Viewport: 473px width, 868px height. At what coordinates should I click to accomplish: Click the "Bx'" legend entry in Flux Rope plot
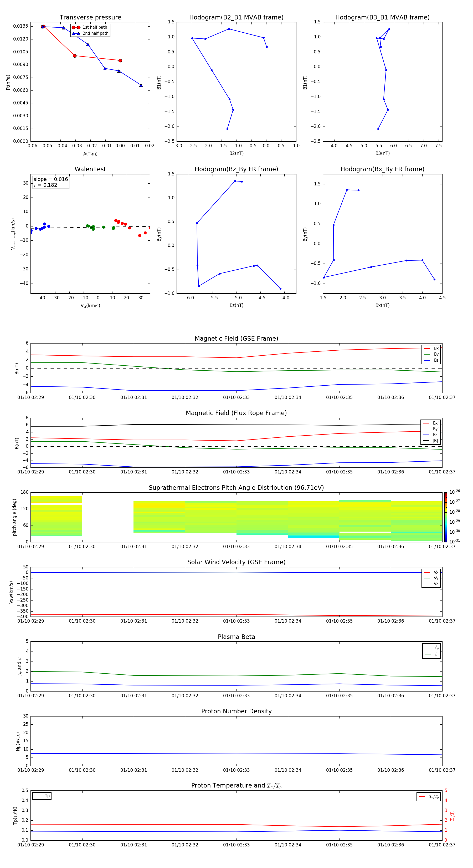point(431,423)
